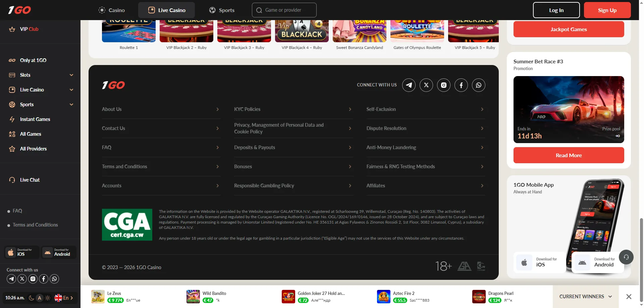Click the VIP Club crown icon in sidebar

click(x=12, y=29)
